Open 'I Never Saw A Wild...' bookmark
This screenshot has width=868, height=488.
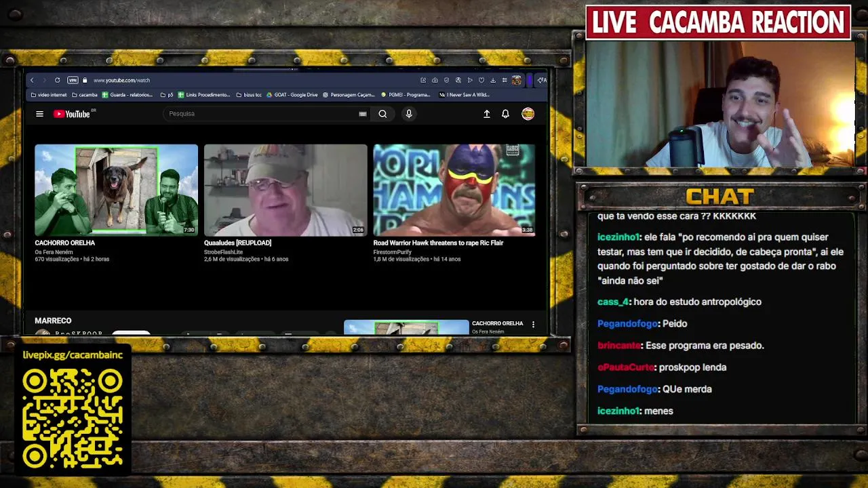coord(465,95)
